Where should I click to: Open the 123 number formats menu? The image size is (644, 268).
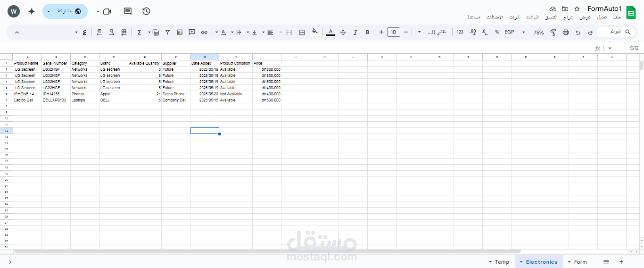pyautogui.click(x=460, y=32)
